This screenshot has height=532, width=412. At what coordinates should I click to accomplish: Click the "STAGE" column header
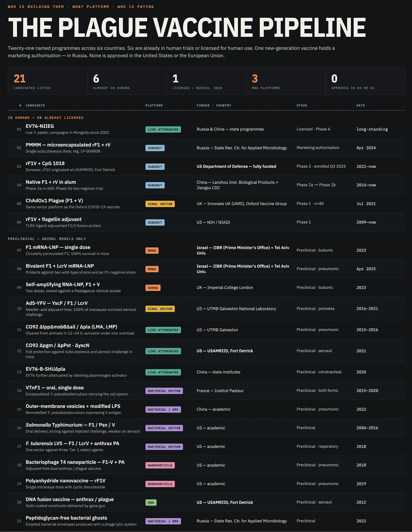(x=302, y=106)
